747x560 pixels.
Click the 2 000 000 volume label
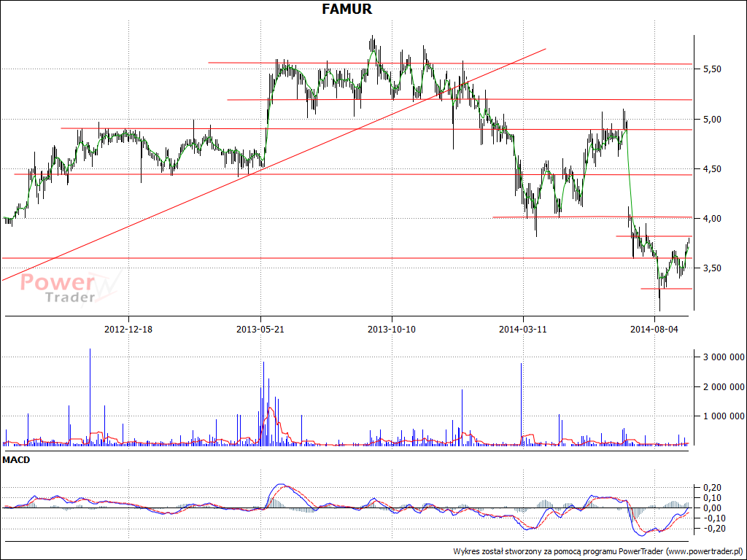(723, 386)
